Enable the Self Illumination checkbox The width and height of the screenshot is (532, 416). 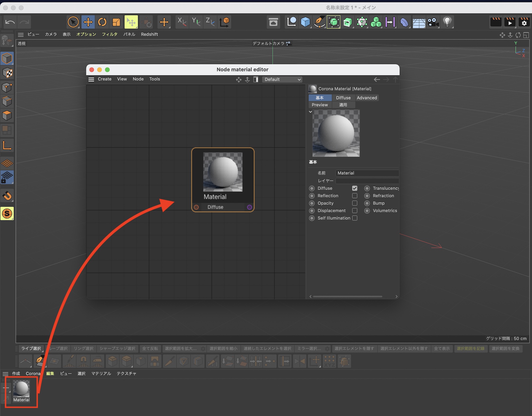click(x=355, y=218)
